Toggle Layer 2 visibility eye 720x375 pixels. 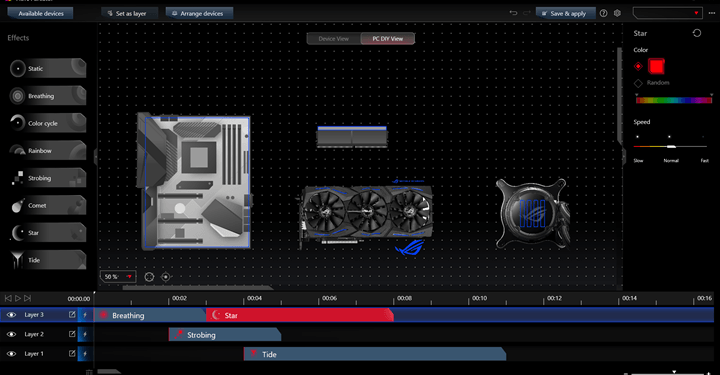pos(11,334)
